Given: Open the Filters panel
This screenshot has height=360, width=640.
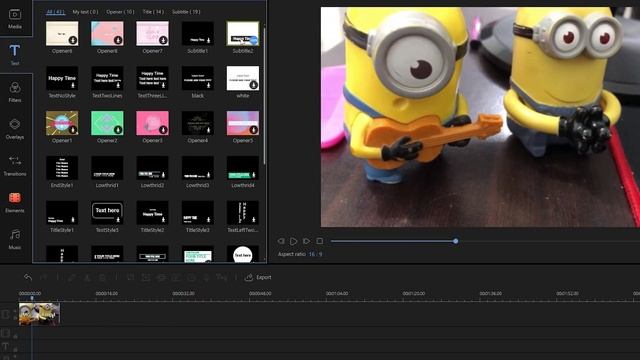Looking at the screenshot, I should click(x=15, y=92).
